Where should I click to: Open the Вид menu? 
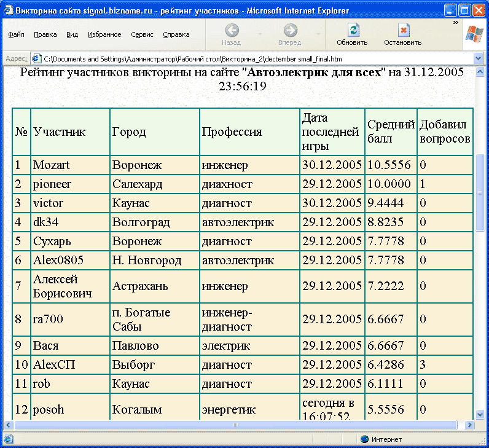72,34
